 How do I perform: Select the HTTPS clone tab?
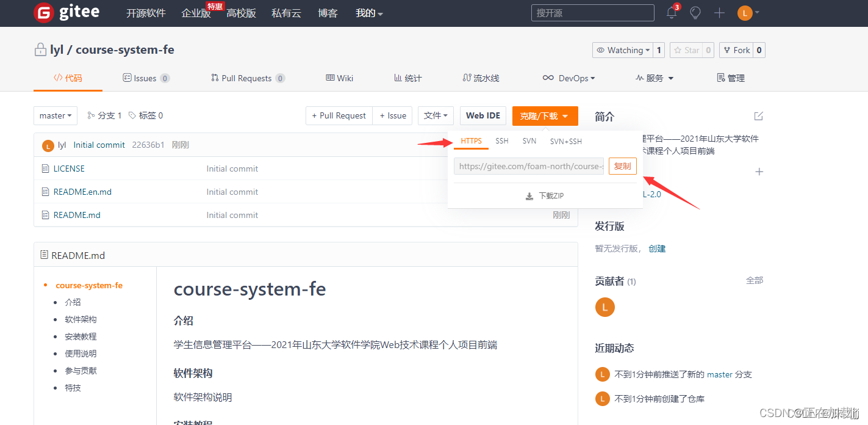point(471,141)
